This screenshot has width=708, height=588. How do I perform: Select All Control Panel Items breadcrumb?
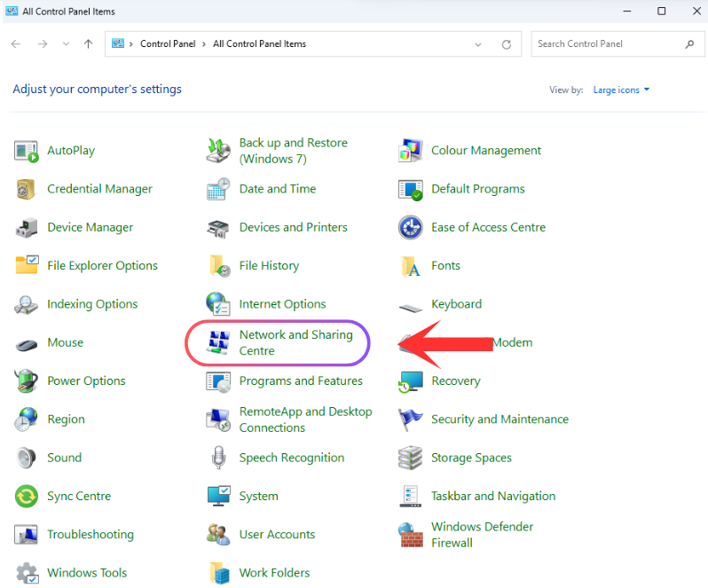[x=259, y=43]
